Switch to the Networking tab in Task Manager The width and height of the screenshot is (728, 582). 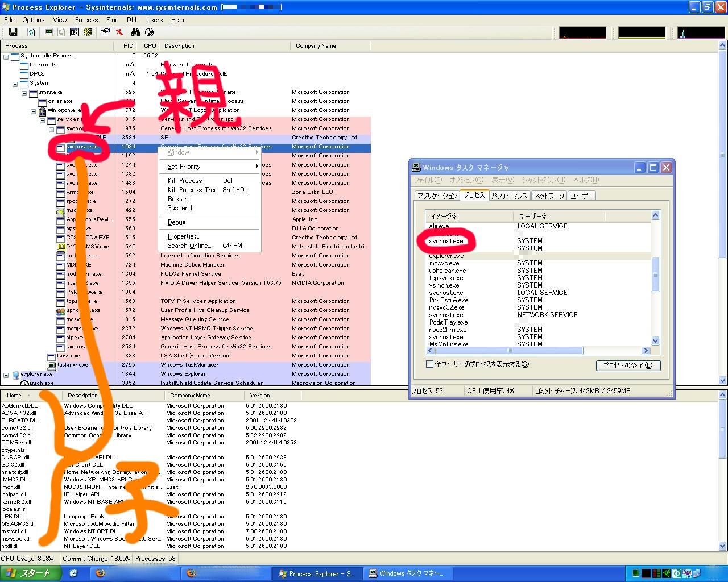[549, 196]
